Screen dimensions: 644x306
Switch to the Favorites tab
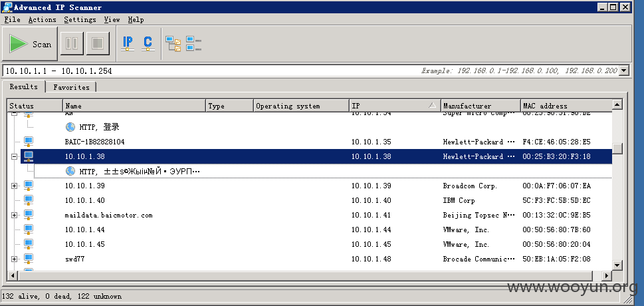pos(71,87)
